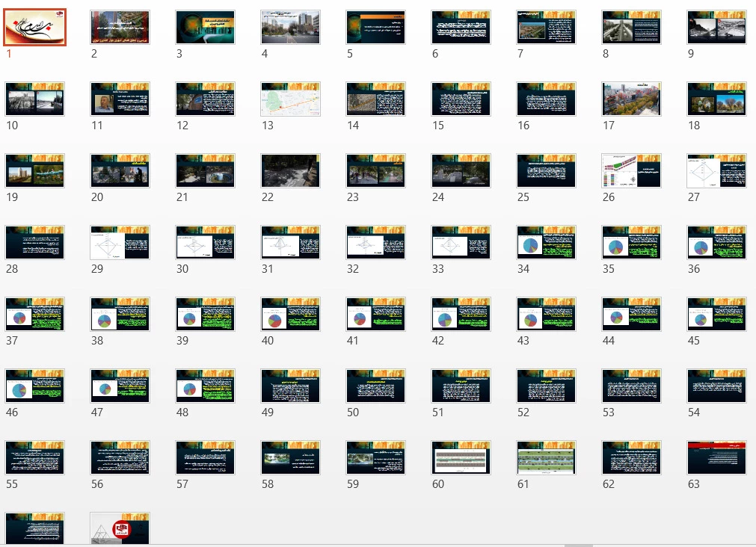Click the horizontal scrollbar thumb at bottom

click(x=578, y=545)
